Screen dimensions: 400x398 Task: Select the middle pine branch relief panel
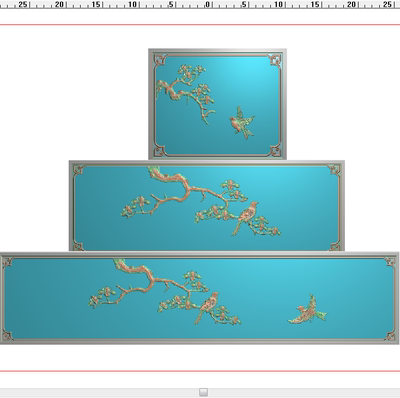(207, 206)
